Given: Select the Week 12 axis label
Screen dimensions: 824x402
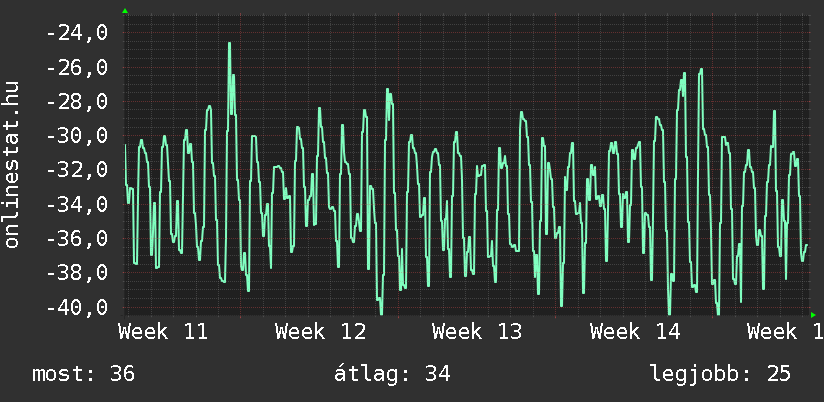Looking at the screenshot, I should coord(320,331).
